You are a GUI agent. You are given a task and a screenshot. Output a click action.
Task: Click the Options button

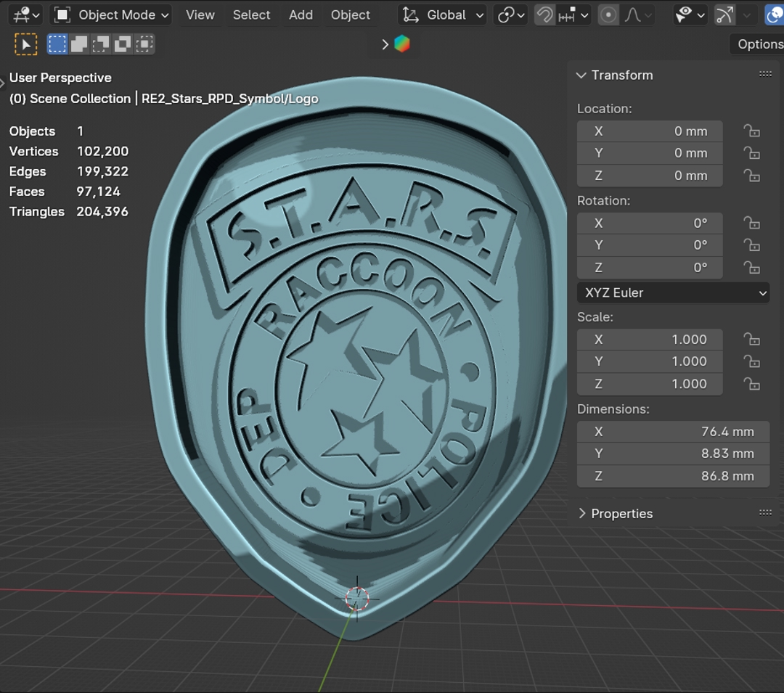(759, 44)
